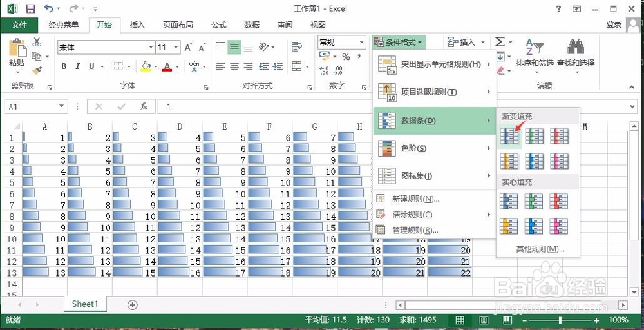This screenshot has height=330, width=644.
Task: Open 其他规则(M)... for data bars
Action: tap(540, 249)
